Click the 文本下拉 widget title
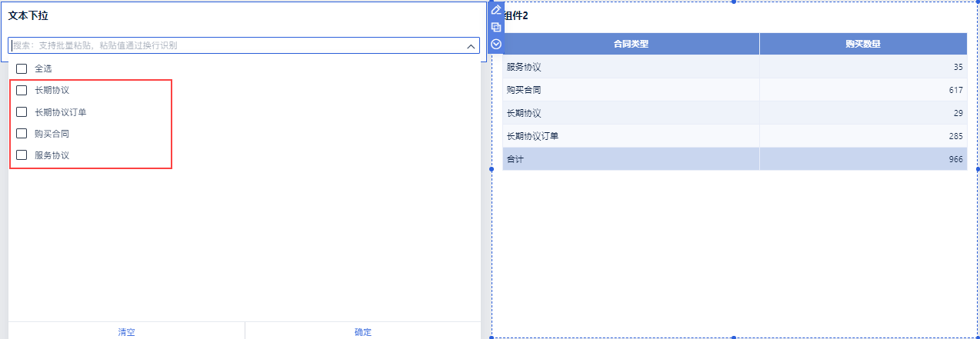Image resolution: width=980 pixels, height=339 pixels. click(28, 15)
